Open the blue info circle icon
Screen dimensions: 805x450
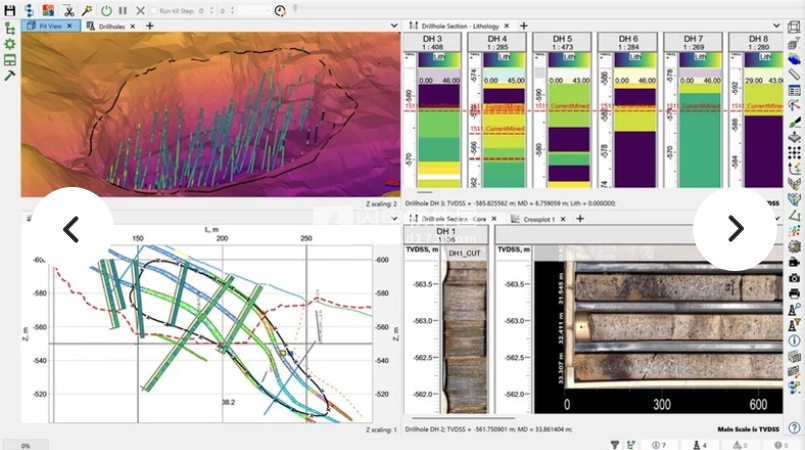(x=794, y=340)
